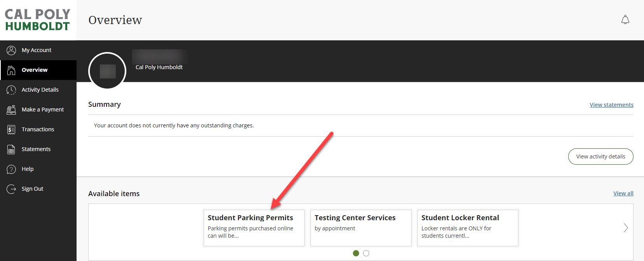Follow the View all link
This screenshot has height=261, width=644.
[623, 193]
